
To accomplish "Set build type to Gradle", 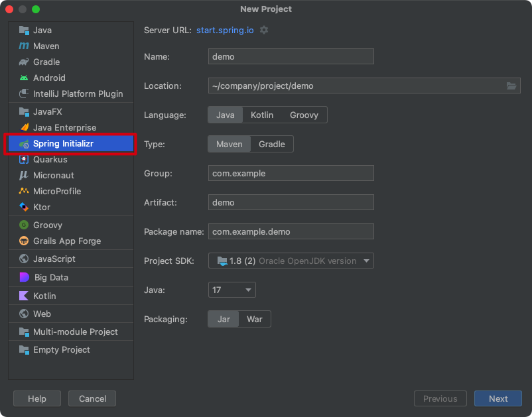I will click(272, 144).
